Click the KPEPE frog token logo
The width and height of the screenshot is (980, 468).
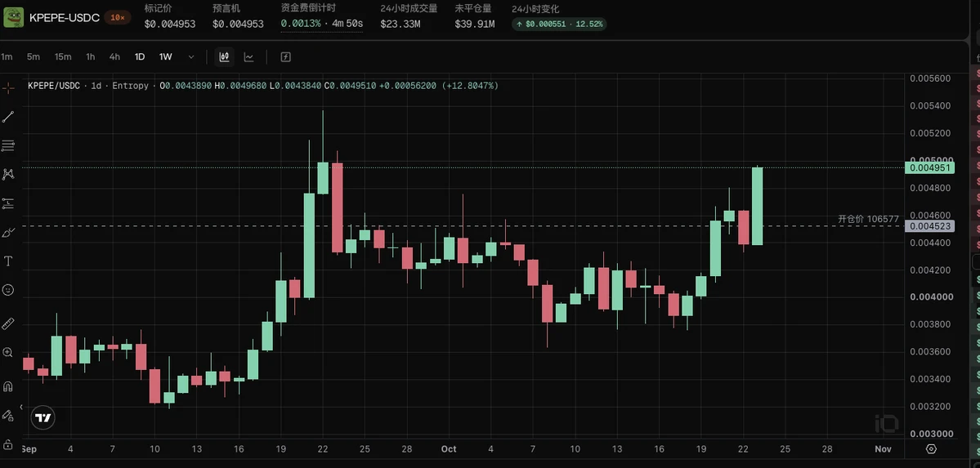pos(14,17)
